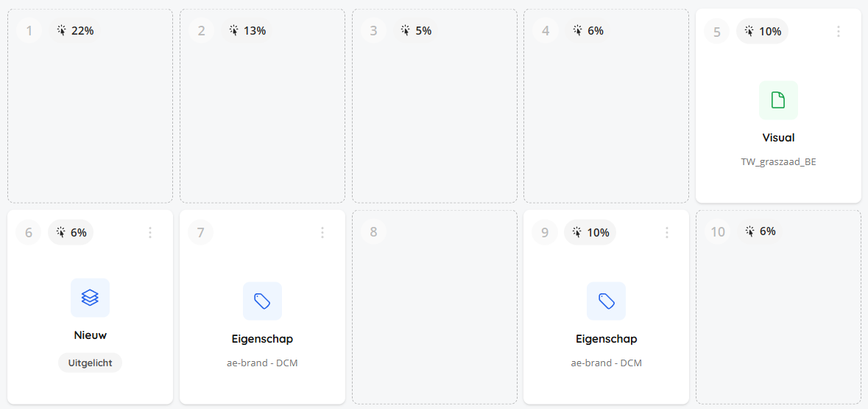Viewport: 868px width, 409px height.
Task: Click the Uitgelicht label on the Nieuw card
Action: [90, 363]
